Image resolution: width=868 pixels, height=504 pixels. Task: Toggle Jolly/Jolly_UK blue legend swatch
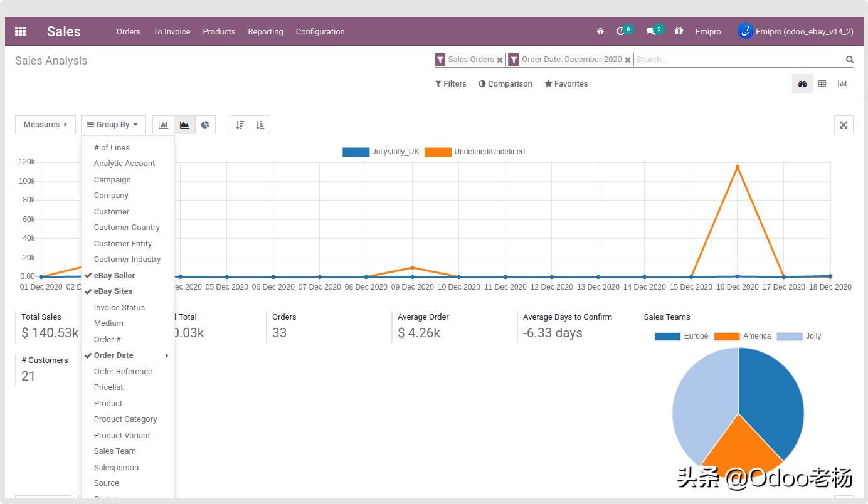pyautogui.click(x=356, y=152)
